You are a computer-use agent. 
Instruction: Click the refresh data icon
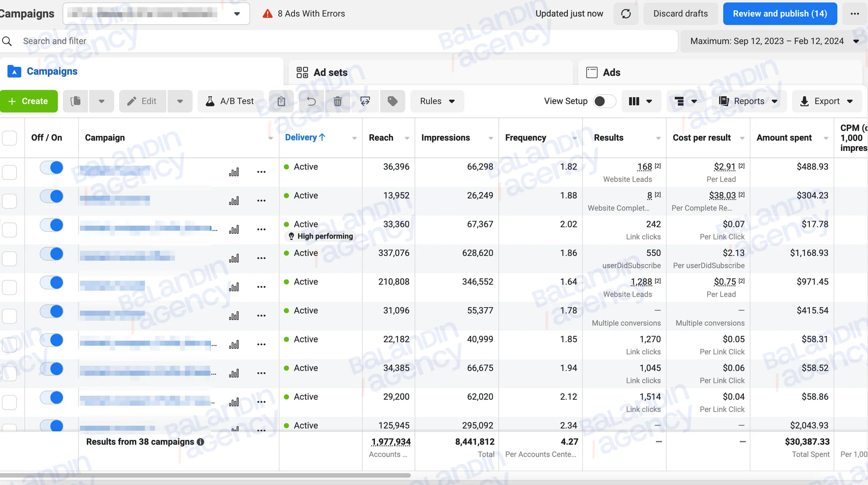click(x=626, y=14)
